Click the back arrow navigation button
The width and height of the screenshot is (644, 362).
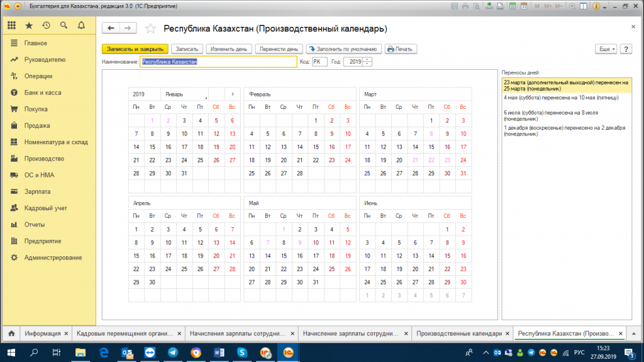(x=111, y=28)
